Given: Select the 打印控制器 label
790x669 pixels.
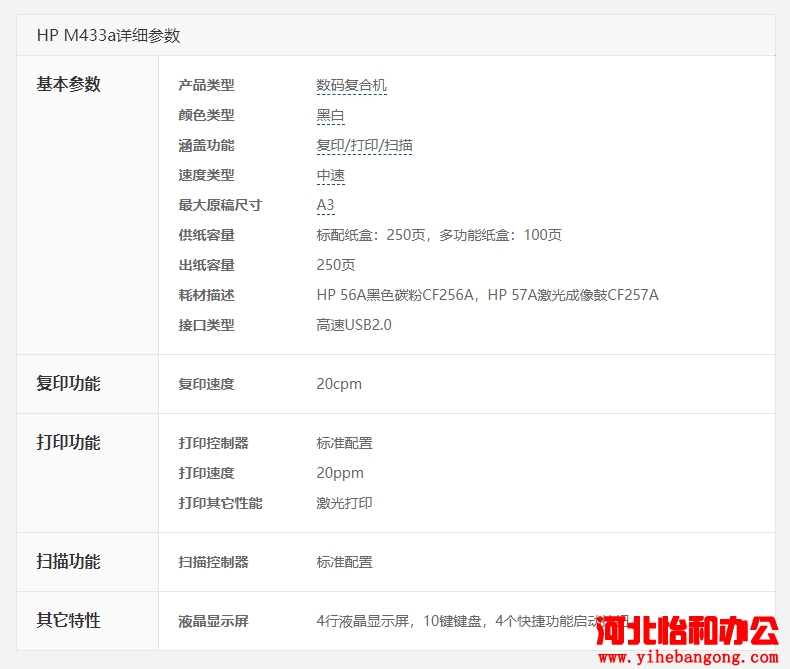Looking at the screenshot, I should coord(214,443).
